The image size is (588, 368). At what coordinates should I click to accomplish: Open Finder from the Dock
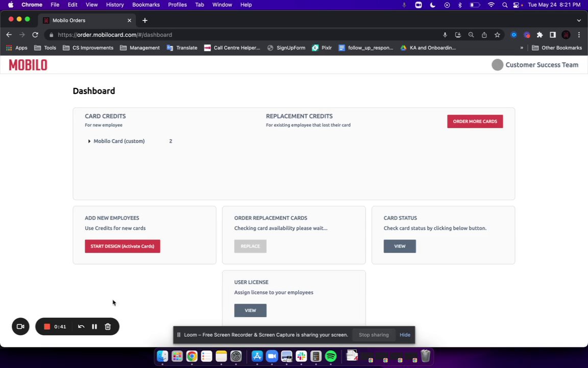tap(162, 356)
